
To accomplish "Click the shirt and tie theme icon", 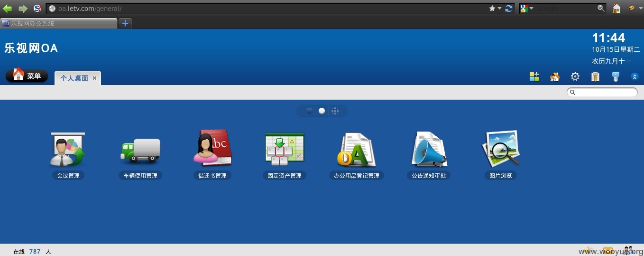I will [x=595, y=76].
